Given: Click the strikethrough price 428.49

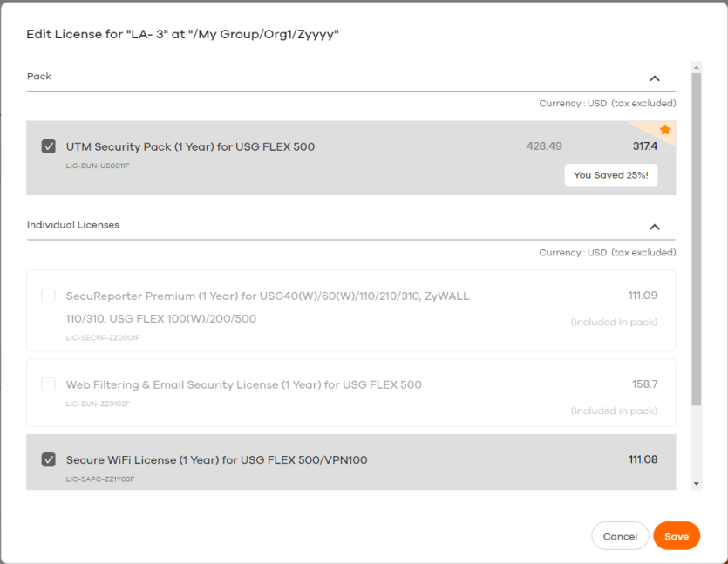Looking at the screenshot, I should click(544, 146).
